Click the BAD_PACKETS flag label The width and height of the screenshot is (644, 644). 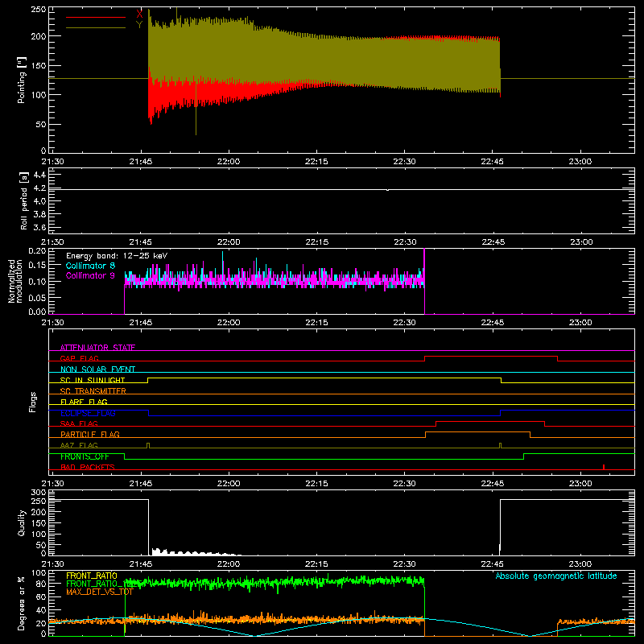88,467
